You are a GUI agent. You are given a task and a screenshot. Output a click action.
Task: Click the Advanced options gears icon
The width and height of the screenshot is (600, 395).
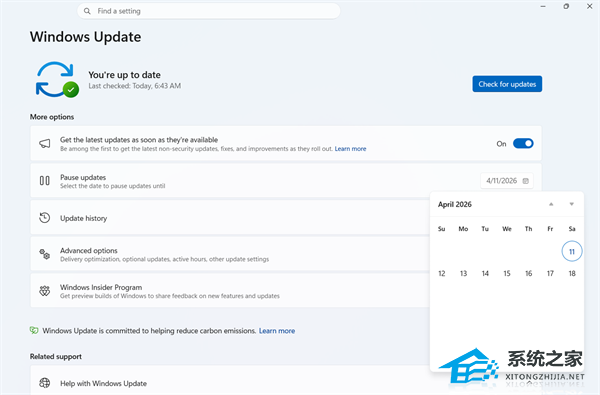(x=45, y=254)
